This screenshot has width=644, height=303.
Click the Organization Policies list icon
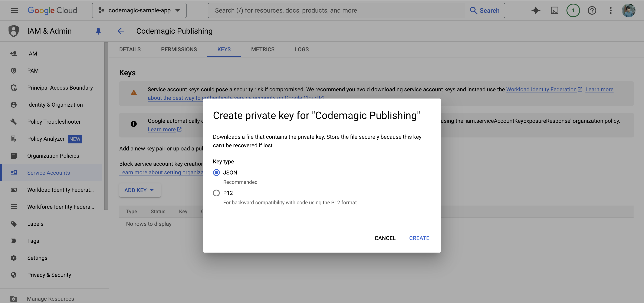pyautogui.click(x=13, y=156)
